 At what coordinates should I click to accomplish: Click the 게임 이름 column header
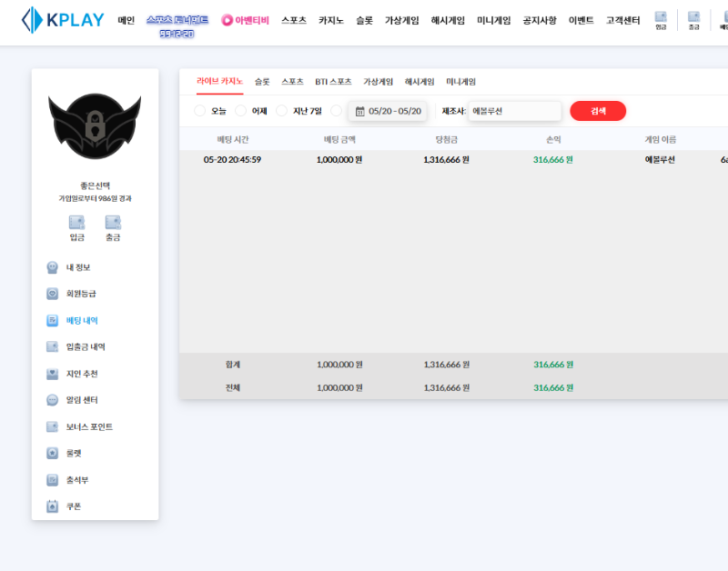pos(660,139)
